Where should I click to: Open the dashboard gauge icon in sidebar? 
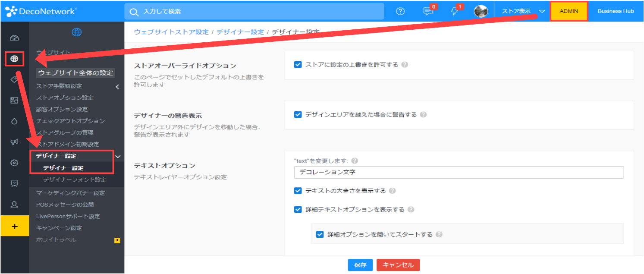coord(14,38)
